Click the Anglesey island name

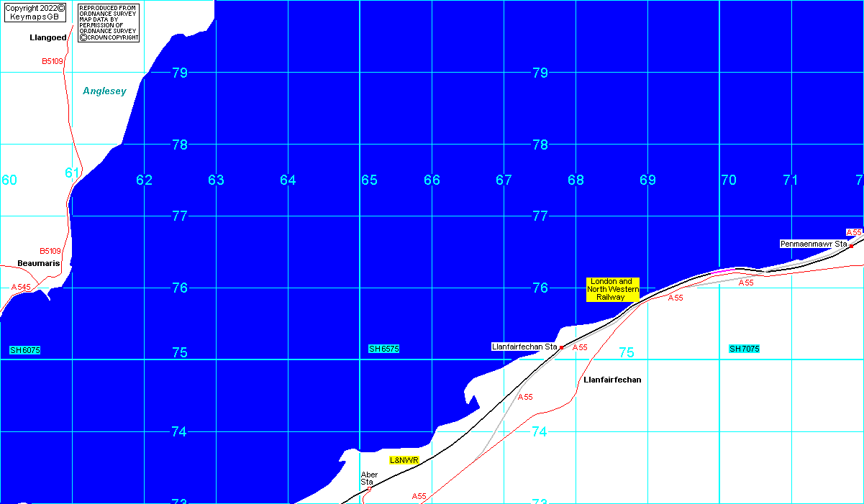104,91
